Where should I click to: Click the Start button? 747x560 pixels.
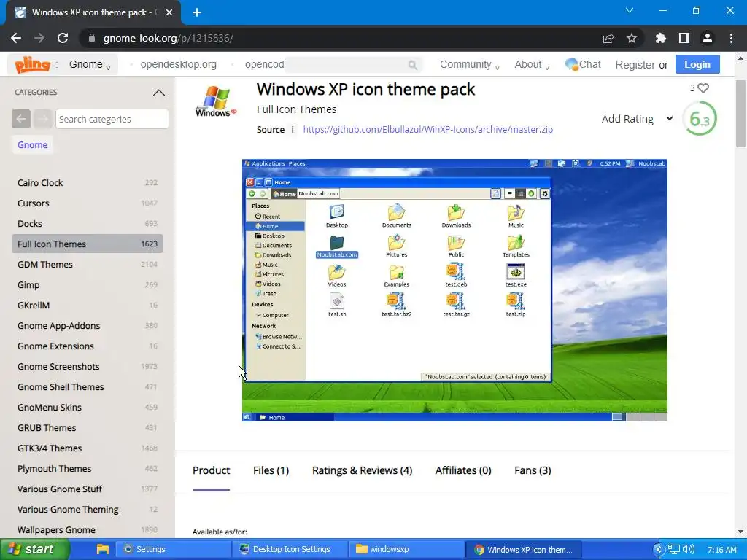pyautogui.click(x=34, y=549)
